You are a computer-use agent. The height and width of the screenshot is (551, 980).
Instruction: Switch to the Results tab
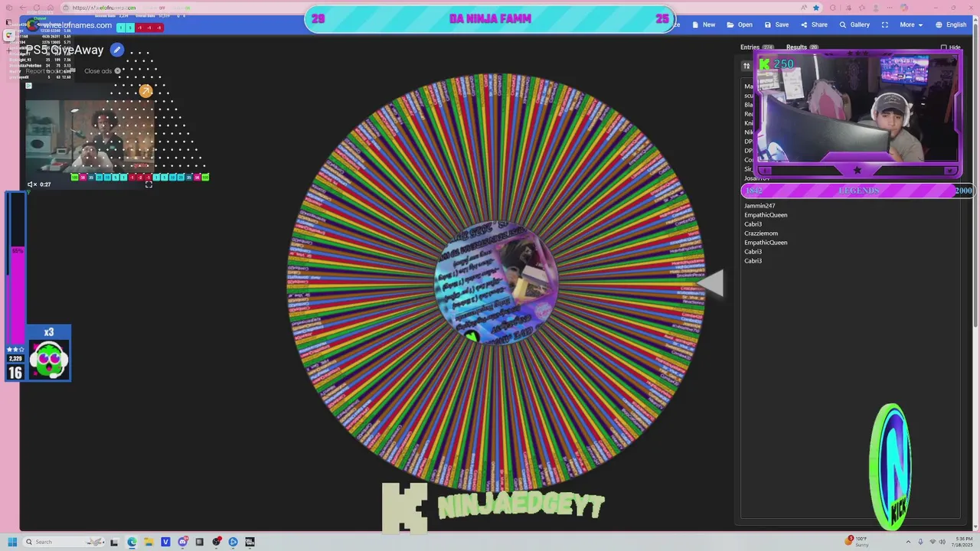(x=802, y=47)
